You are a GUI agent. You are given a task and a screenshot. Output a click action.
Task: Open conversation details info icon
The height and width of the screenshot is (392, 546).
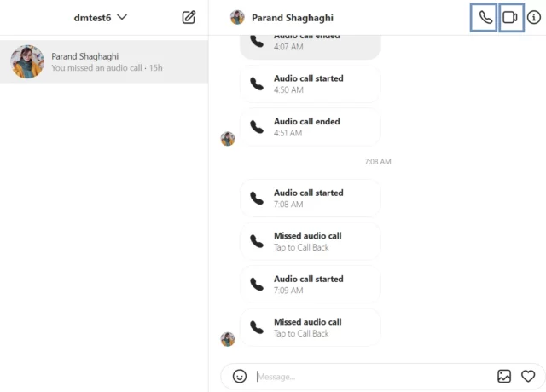click(534, 17)
